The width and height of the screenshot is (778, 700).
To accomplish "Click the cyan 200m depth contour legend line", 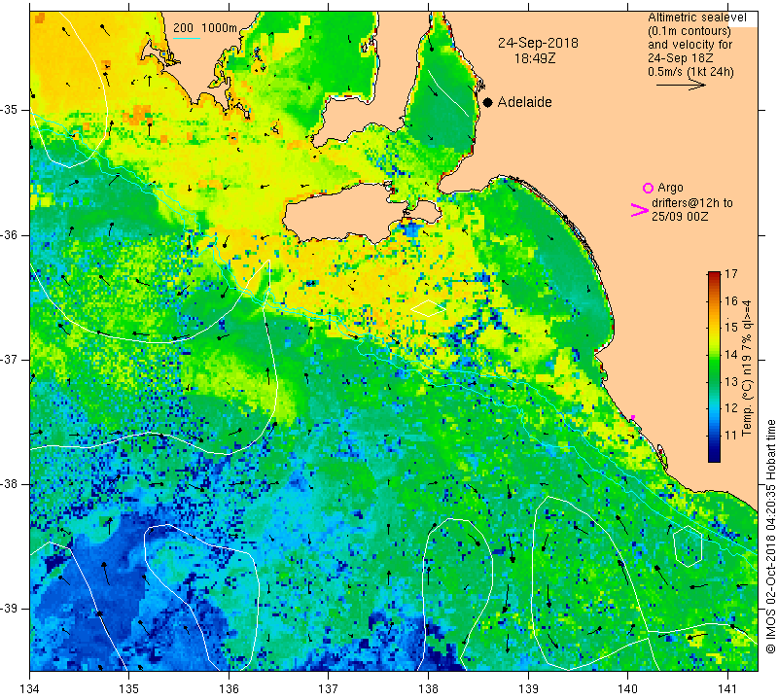I will point(187,38).
